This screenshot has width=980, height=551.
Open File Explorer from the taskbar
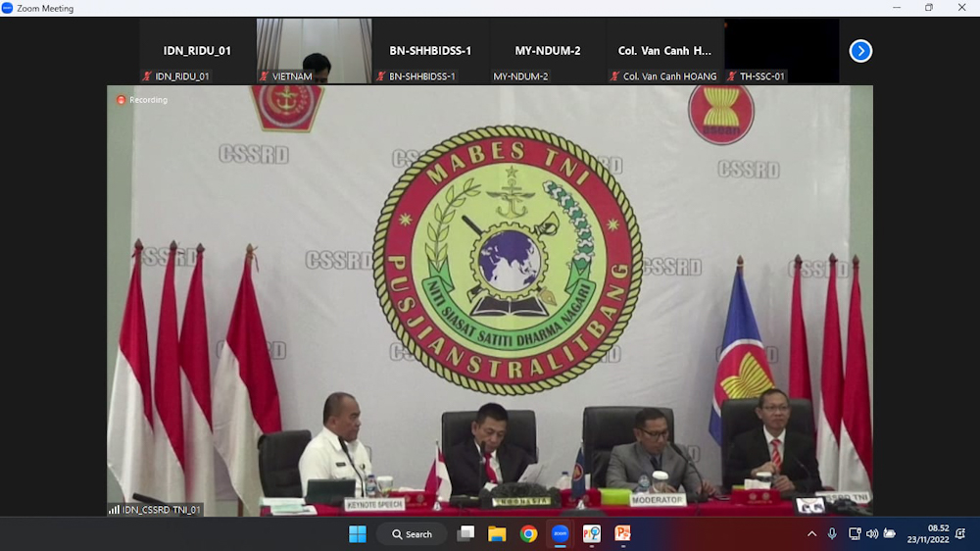coord(497,533)
